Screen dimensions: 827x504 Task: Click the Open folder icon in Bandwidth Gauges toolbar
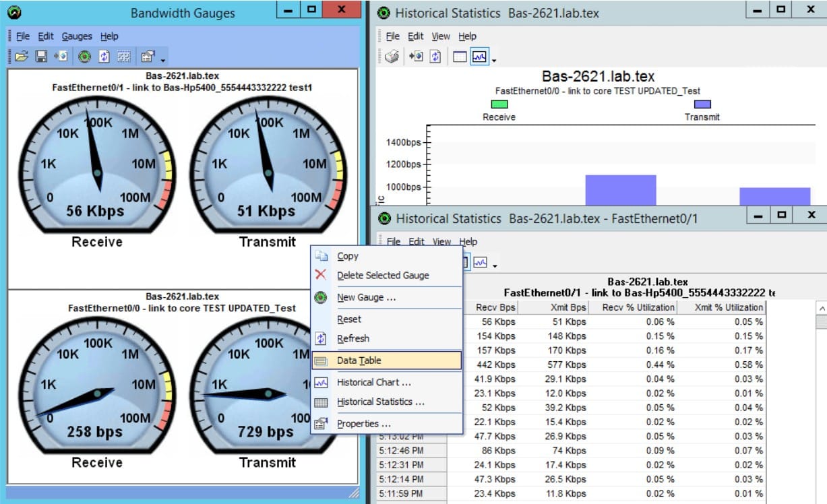[21, 57]
